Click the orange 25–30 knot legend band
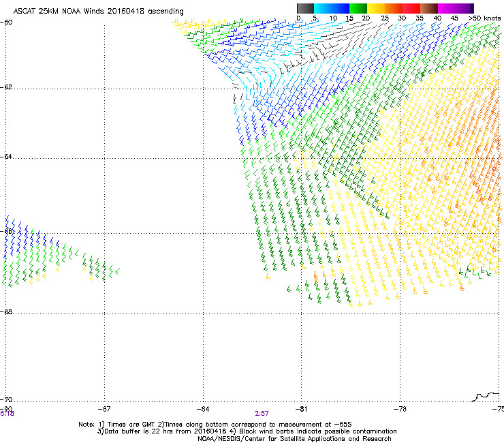 click(x=394, y=8)
